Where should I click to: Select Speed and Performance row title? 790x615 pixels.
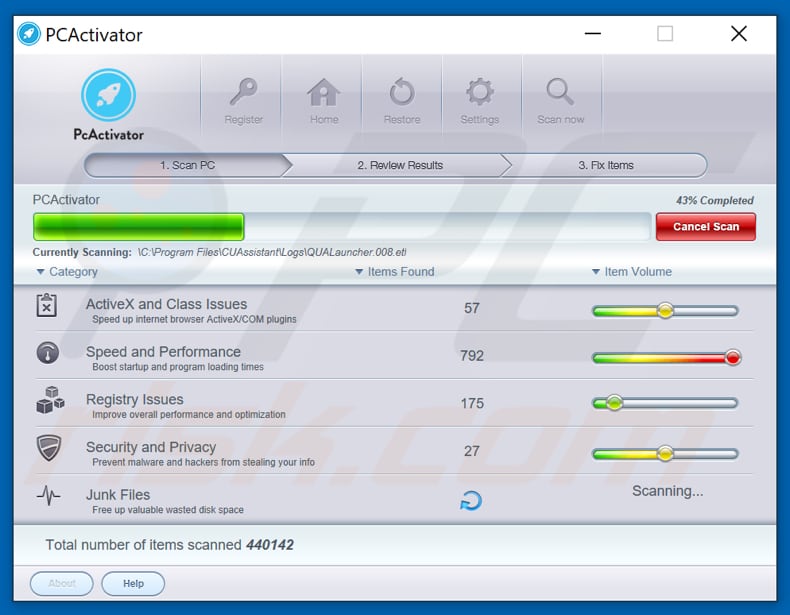163,352
